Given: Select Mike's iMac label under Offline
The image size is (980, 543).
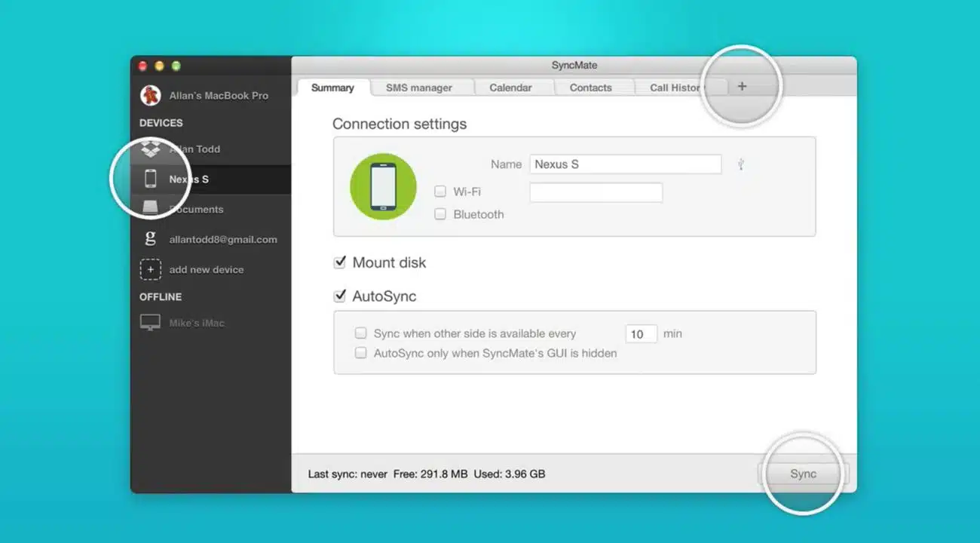Looking at the screenshot, I should click(197, 323).
